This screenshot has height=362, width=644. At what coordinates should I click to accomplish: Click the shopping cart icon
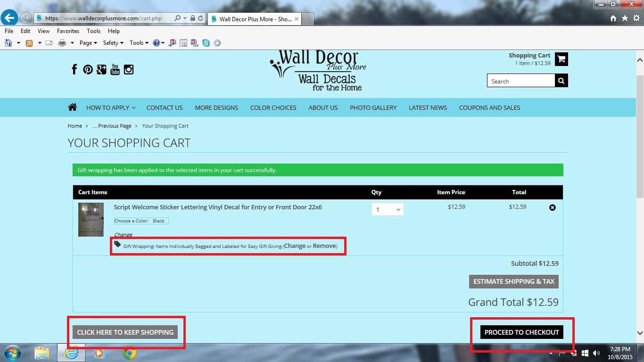(561, 59)
